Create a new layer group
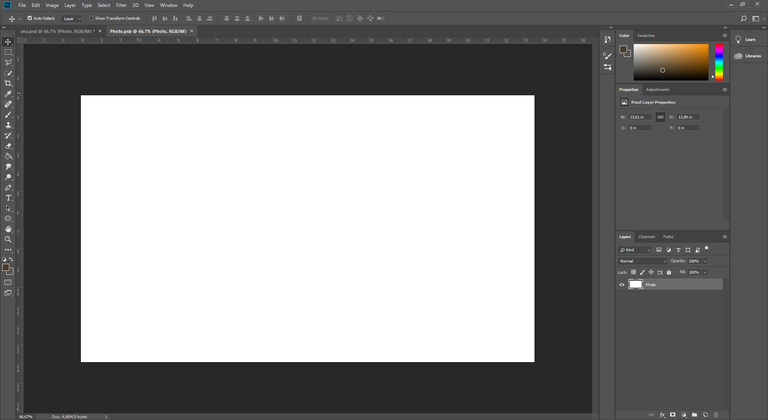 coord(695,415)
